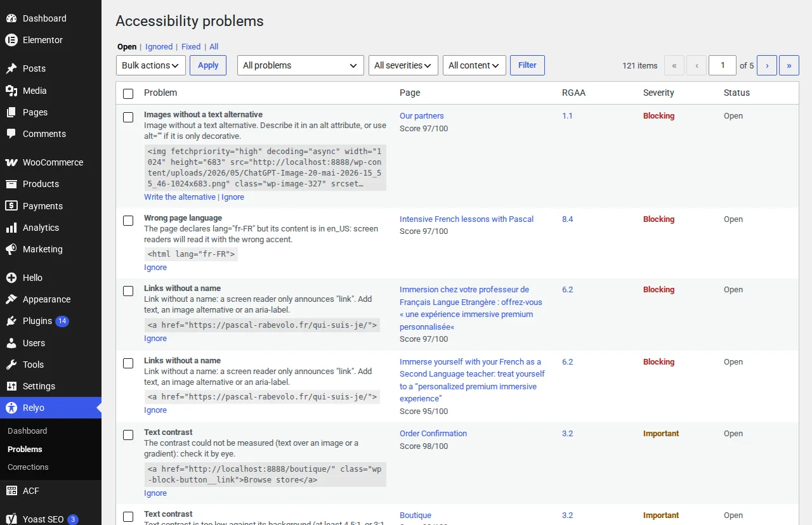Click the Dashboard gauge icon in sidebar

pos(11,18)
